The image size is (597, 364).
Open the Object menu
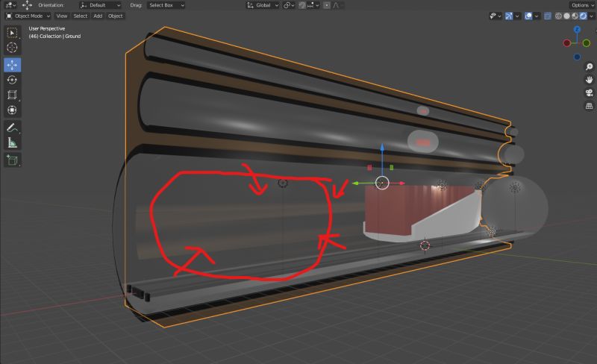[x=116, y=16]
